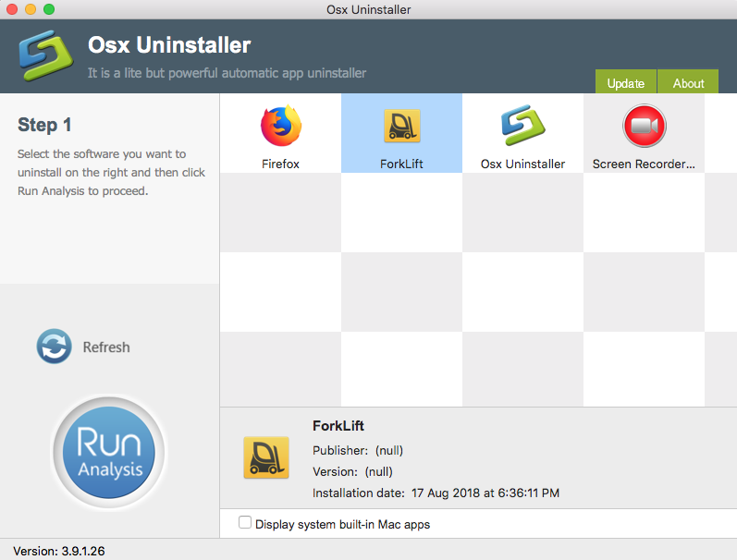Select the Osx Uninstaller app icon in the grid

click(522, 125)
